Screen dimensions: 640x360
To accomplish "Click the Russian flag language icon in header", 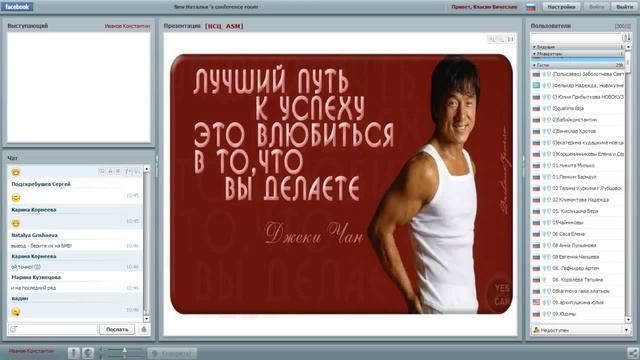I will [x=531, y=7].
